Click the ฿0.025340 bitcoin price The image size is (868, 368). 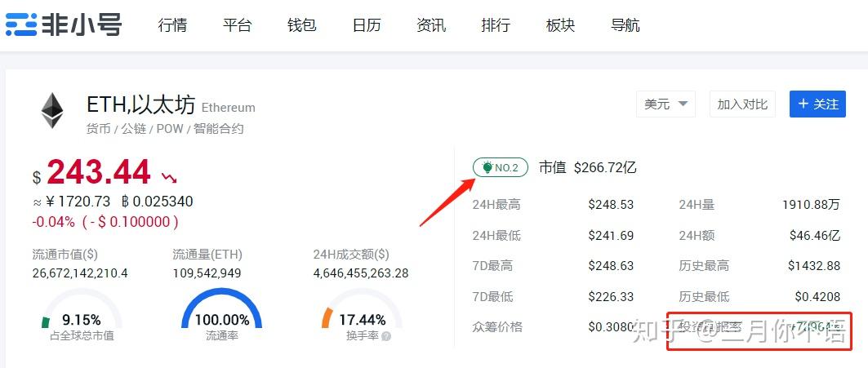coord(157,202)
